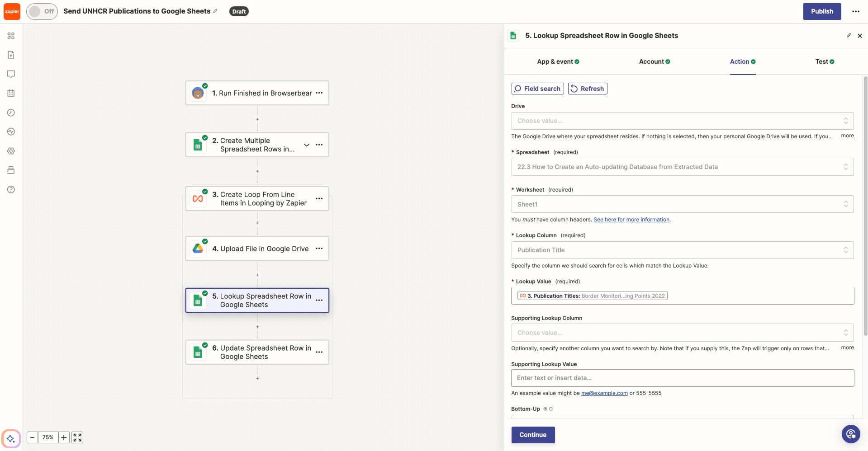Open the top-right more options menu
This screenshot has width=868, height=451.
pos(856,11)
